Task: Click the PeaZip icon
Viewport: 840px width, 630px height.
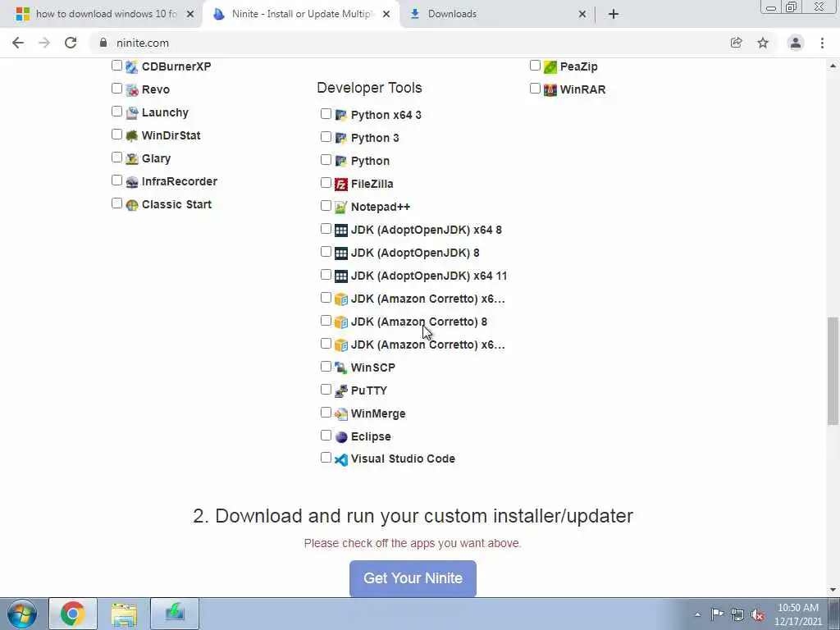Action: (x=550, y=67)
